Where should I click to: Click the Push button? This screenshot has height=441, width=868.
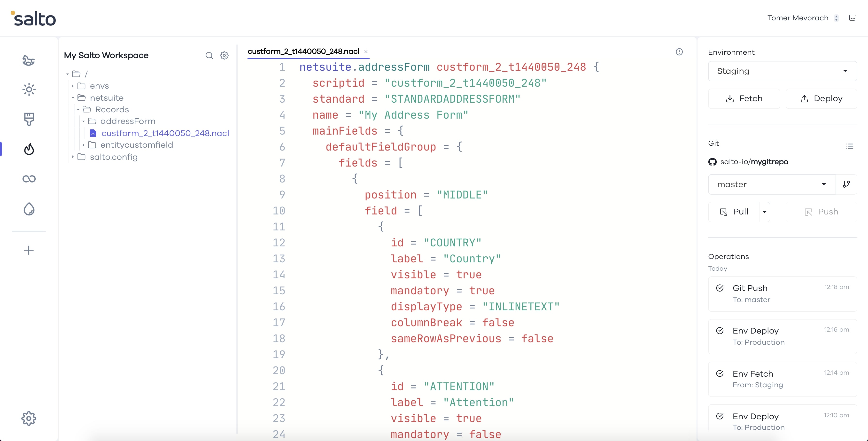[x=821, y=212]
